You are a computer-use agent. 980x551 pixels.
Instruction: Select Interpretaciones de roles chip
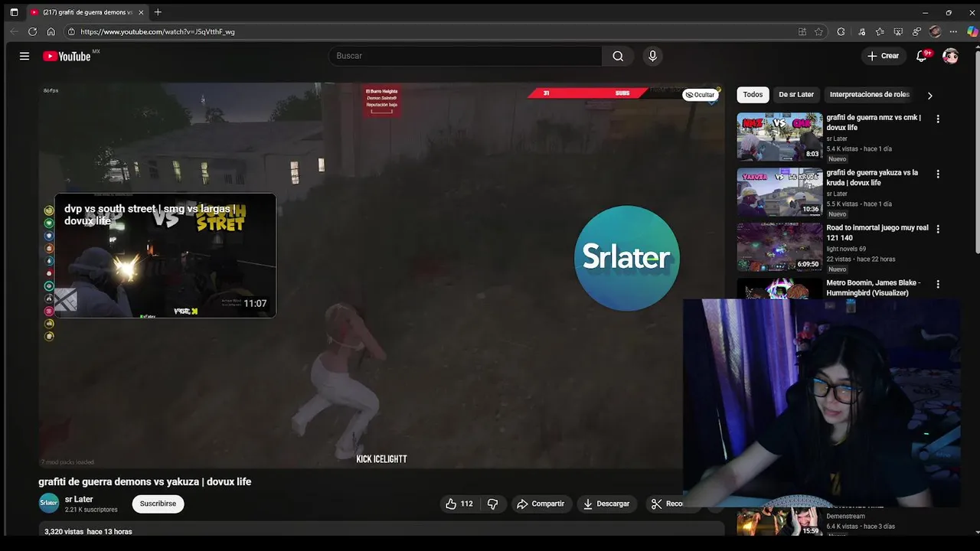[x=870, y=95]
